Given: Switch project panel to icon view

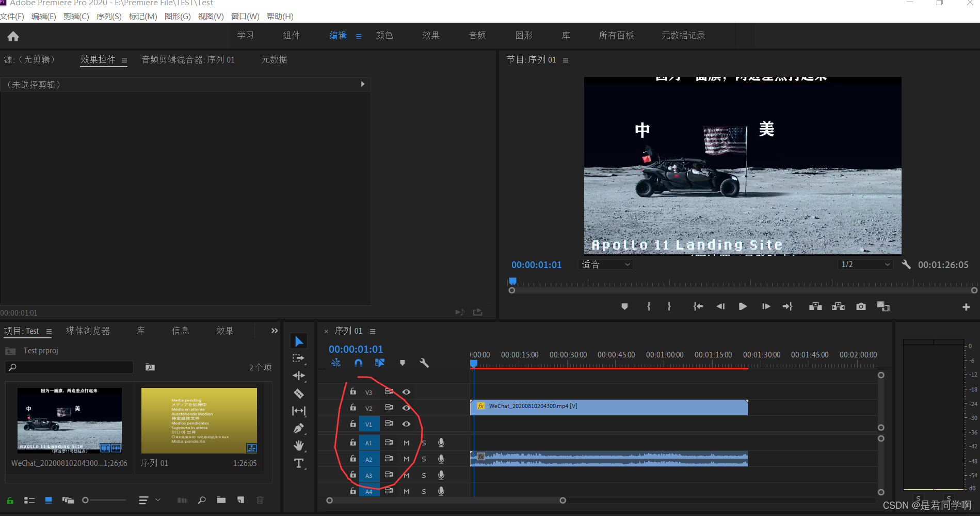Looking at the screenshot, I should [49, 500].
